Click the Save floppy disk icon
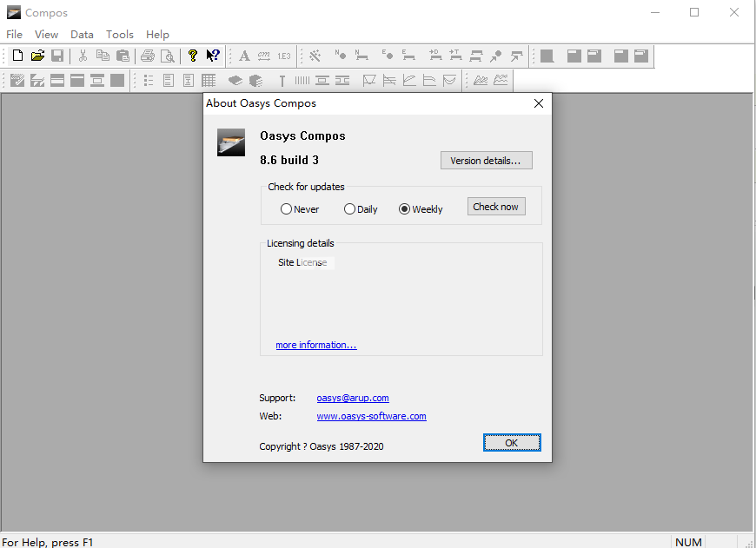Screen dimensions: 756x548 (x=57, y=56)
